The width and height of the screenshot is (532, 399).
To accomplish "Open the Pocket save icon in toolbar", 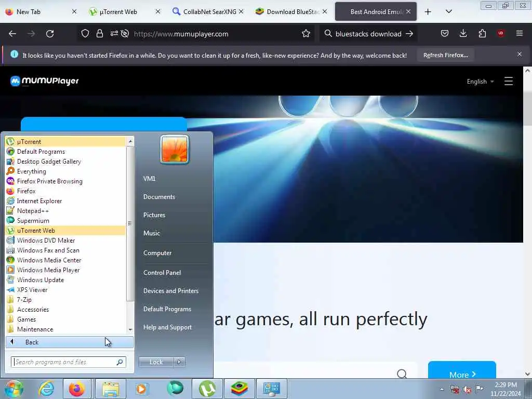I will click(x=445, y=33).
